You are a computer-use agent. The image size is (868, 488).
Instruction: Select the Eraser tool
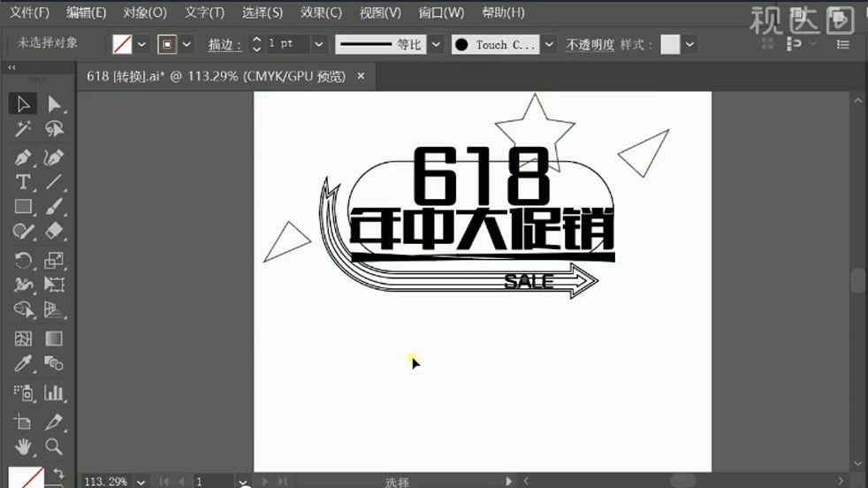54,231
